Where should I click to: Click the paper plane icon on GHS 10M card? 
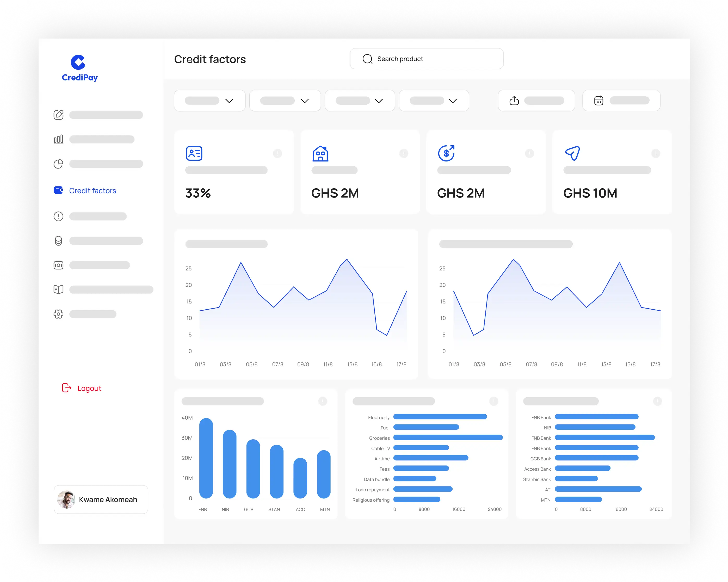pyautogui.click(x=572, y=153)
